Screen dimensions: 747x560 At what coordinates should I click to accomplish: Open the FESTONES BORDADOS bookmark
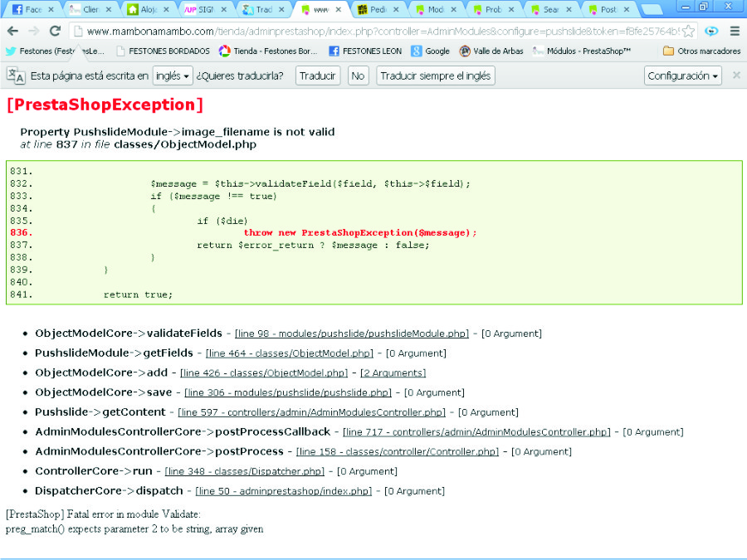(x=164, y=51)
